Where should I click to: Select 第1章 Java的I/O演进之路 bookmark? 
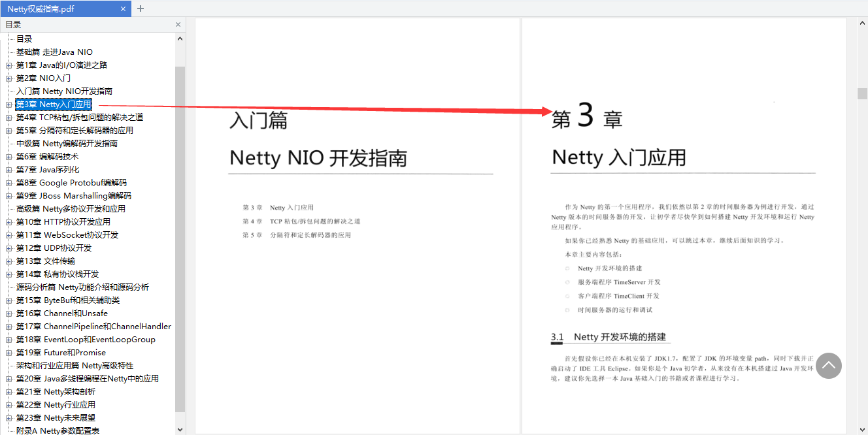point(61,65)
